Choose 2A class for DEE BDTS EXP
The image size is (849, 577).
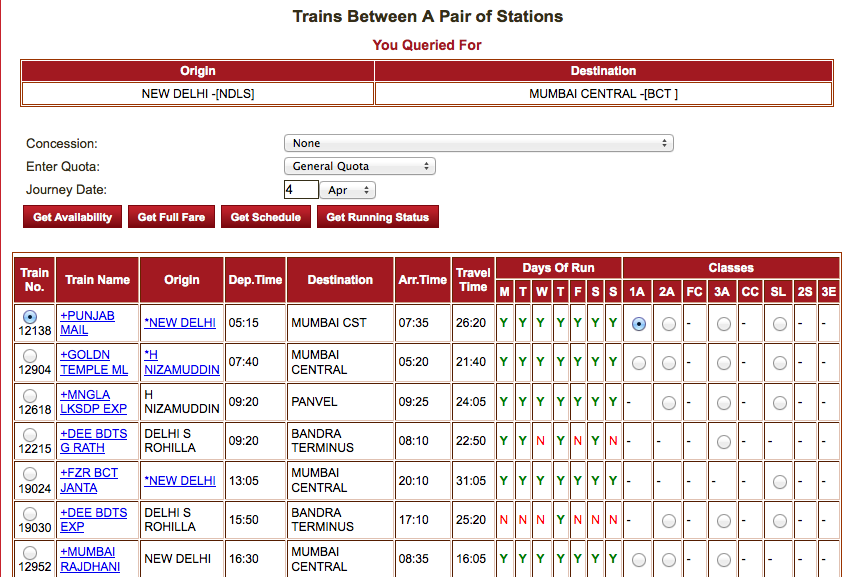667,519
